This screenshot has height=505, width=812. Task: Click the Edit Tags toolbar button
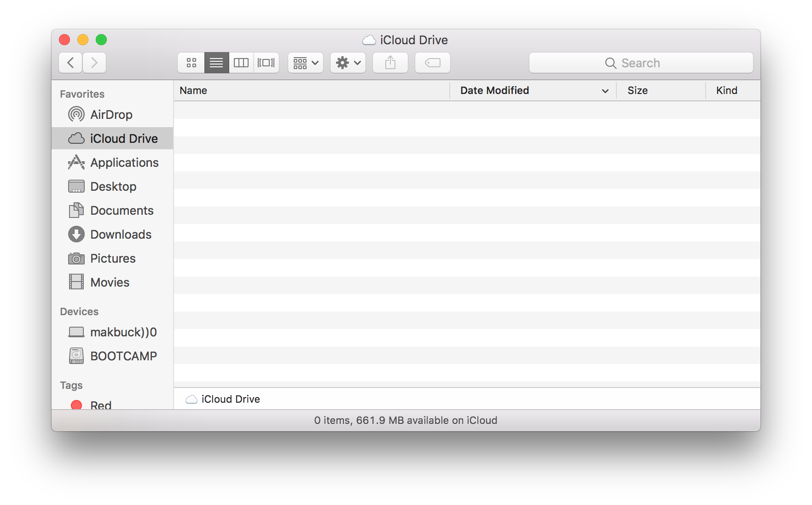coord(433,63)
